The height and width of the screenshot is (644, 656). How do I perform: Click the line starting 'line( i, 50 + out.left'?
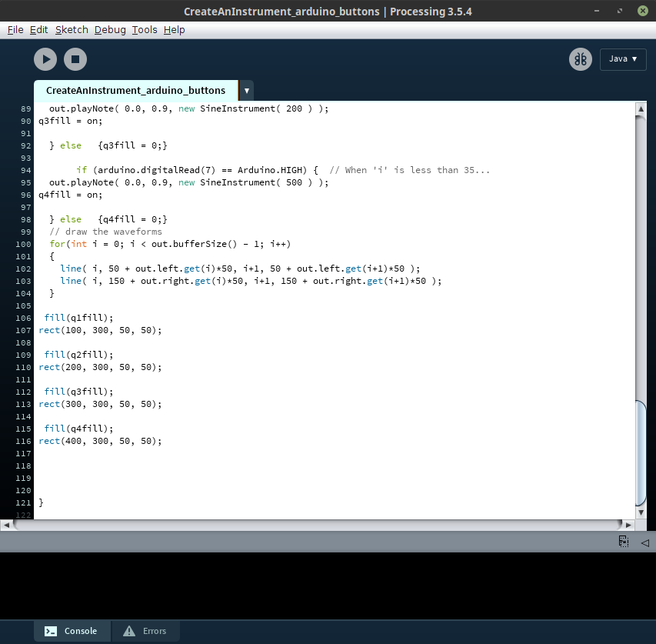coord(240,269)
